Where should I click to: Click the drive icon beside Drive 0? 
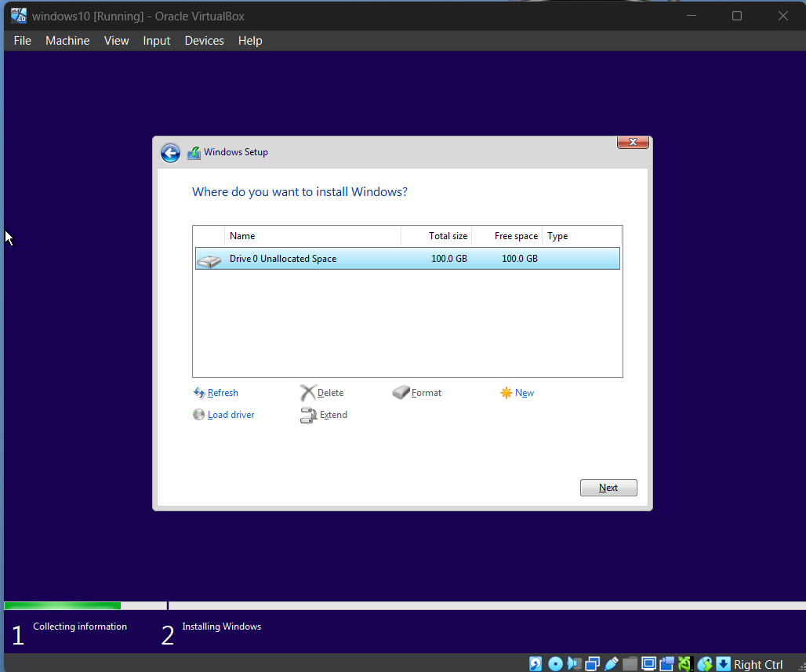[209, 260]
